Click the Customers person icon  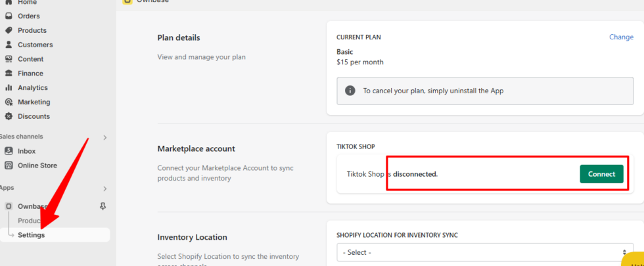[x=9, y=45]
